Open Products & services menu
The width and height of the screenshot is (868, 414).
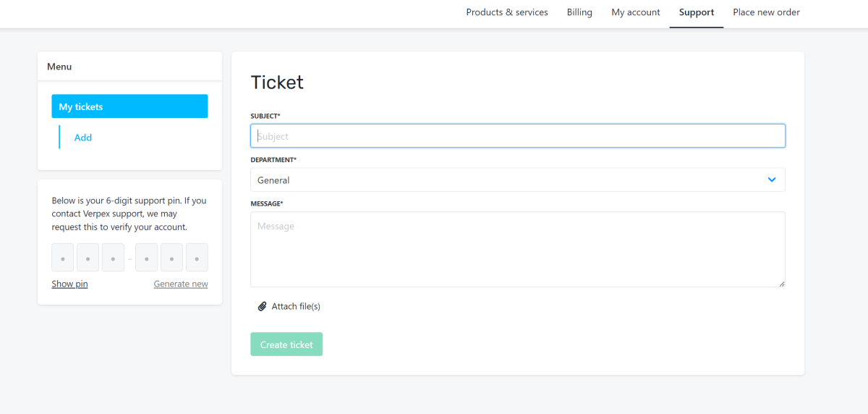point(507,12)
